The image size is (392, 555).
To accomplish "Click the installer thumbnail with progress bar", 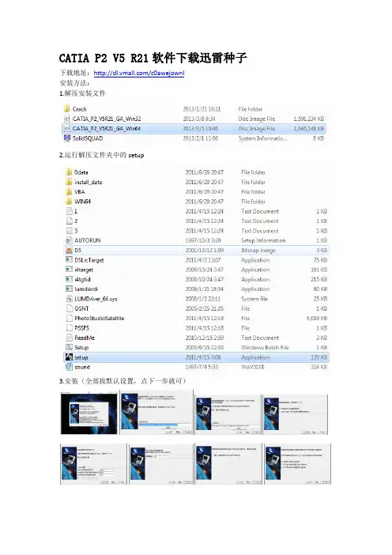I will pos(156,413).
